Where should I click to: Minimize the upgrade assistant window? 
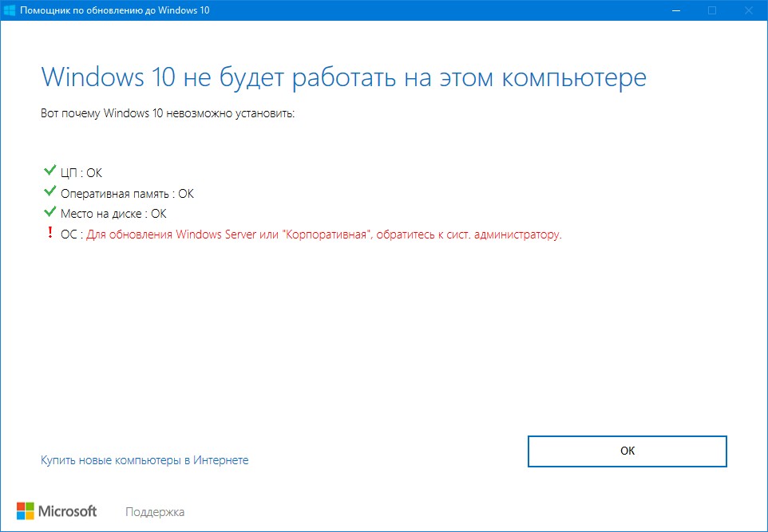[x=675, y=10]
